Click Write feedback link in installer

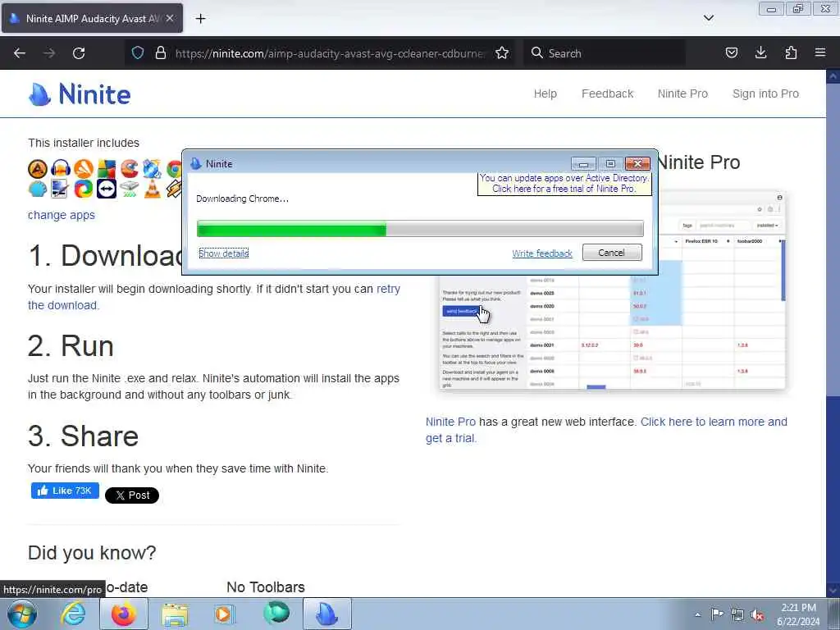tap(542, 253)
